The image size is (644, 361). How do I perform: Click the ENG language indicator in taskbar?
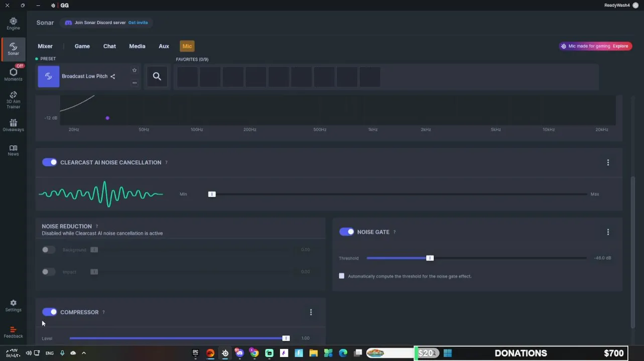(x=50, y=353)
